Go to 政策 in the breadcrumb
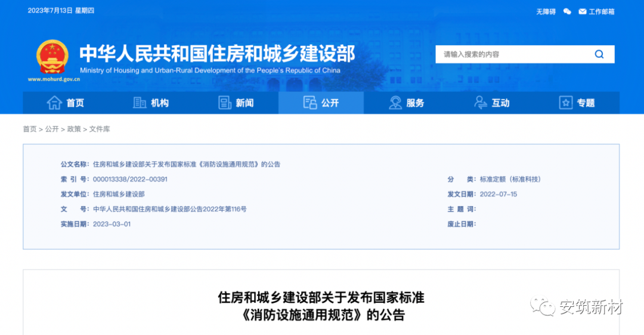644x335 pixels. click(x=74, y=129)
